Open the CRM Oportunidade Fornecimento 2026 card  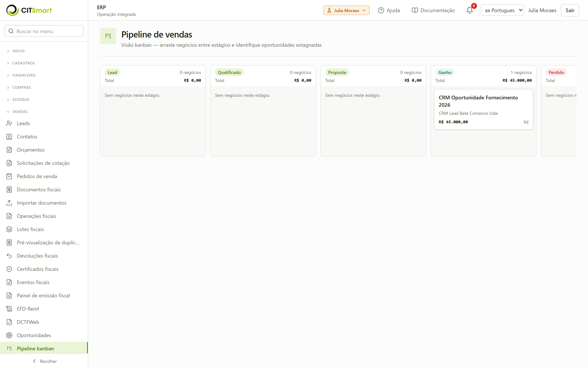[483, 109]
